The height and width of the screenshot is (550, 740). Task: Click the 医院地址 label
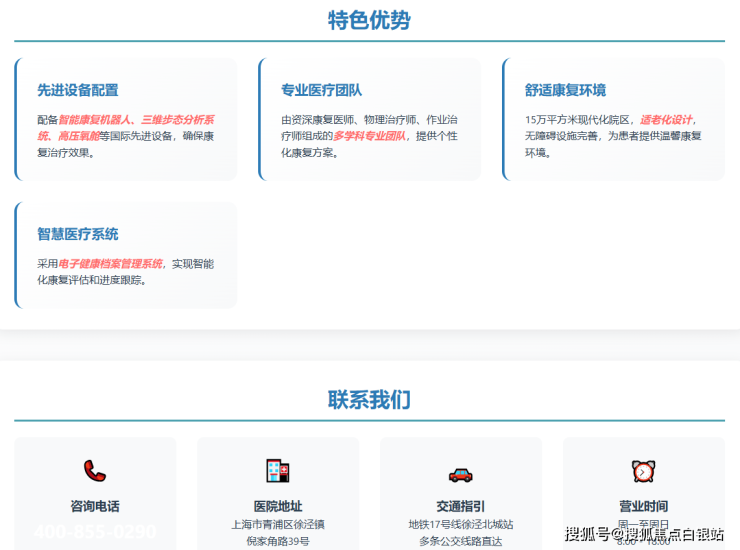point(277,506)
